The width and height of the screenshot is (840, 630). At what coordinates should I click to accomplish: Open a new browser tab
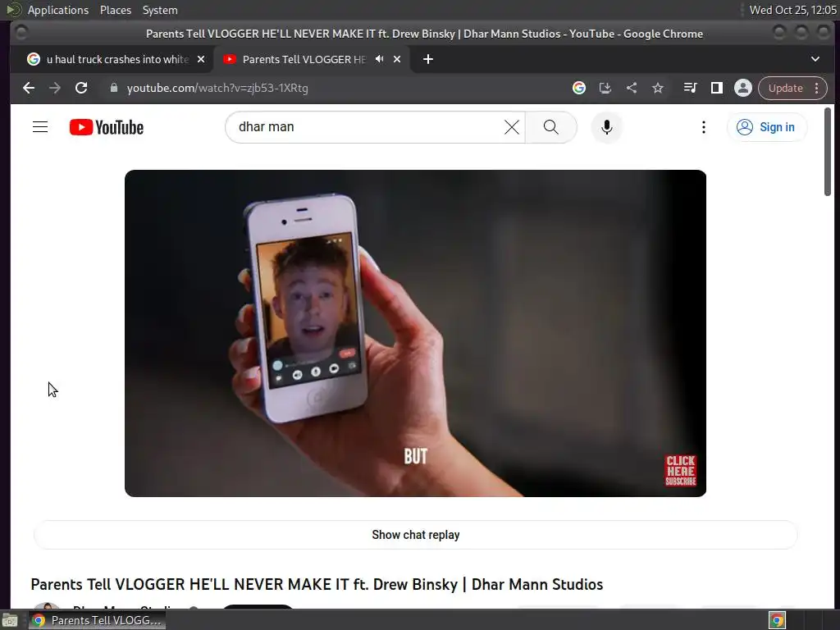427,59
